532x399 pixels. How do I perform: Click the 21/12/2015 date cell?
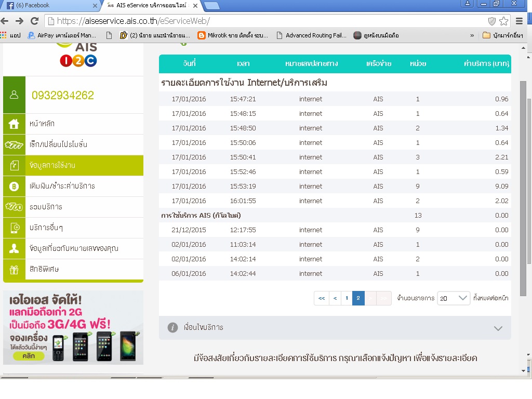(x=189, y=230)
